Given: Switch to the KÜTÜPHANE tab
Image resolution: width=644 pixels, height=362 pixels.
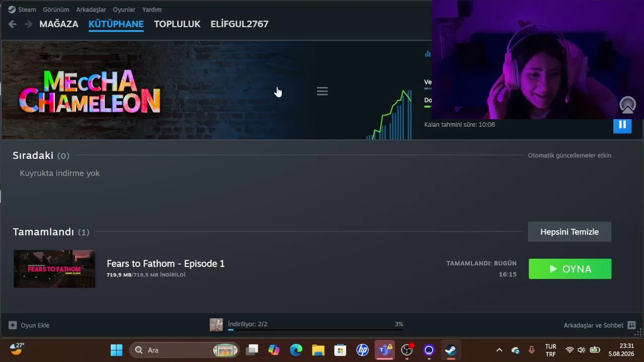Looking at the screenshot, I should (116, 24).
